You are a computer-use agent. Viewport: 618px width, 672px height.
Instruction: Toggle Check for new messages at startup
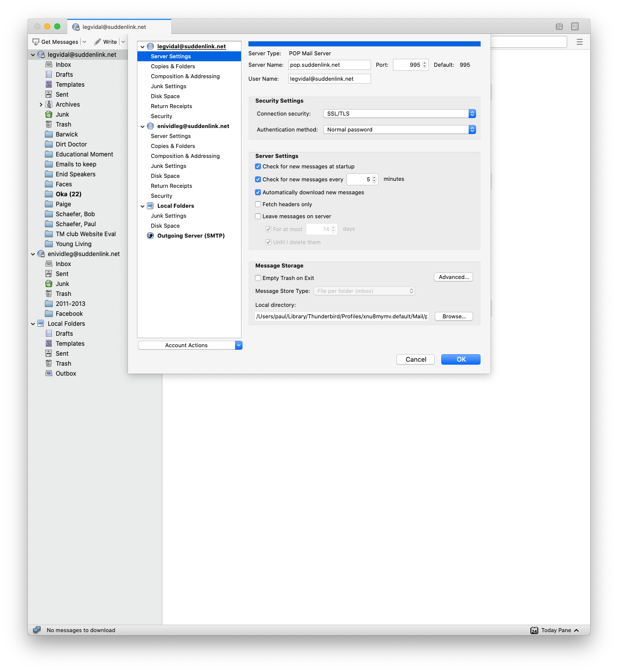[258, 166]
